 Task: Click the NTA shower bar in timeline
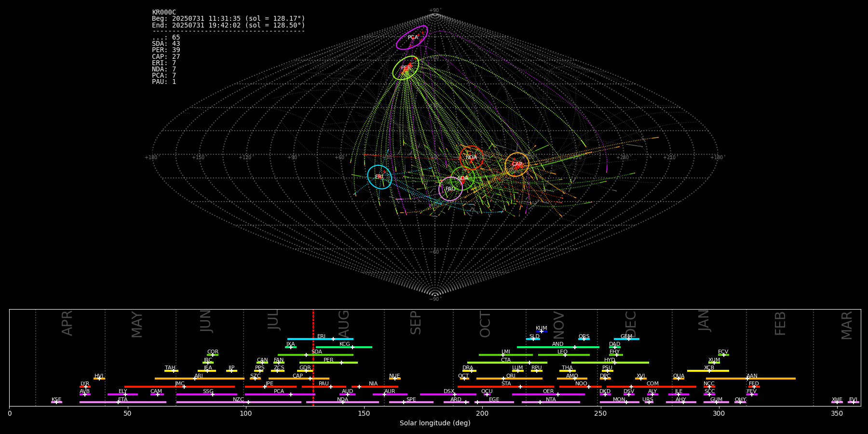[x=551, y=402]
